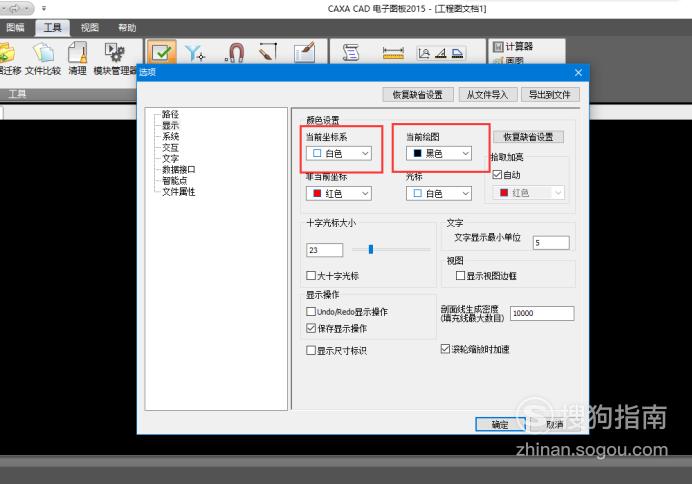This screenshot has width=692, height=484.
Task: Click the yellow ruler measure icon
Action: 393,53
